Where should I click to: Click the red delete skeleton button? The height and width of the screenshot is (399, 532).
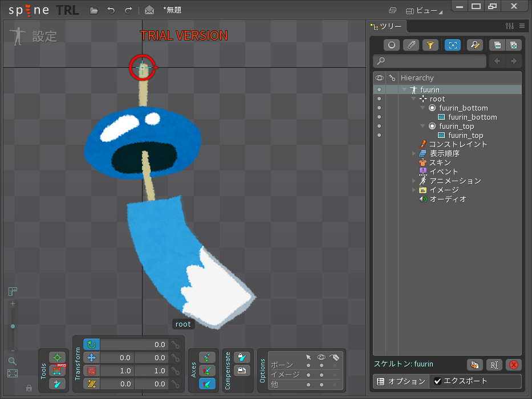coord(513,365)
